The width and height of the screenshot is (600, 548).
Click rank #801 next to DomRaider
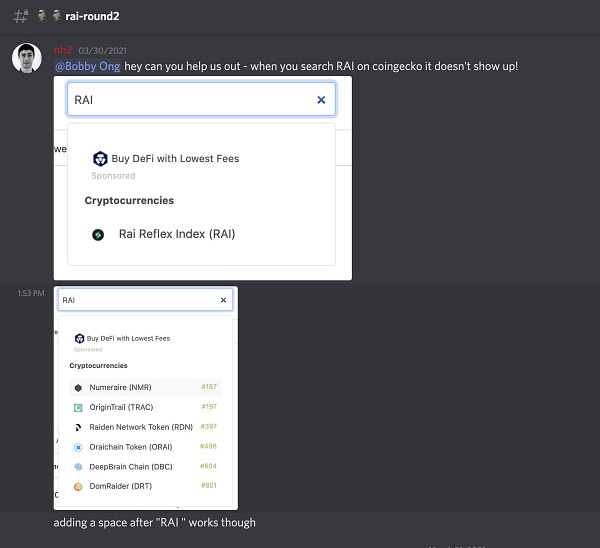[x=209, y=485]
